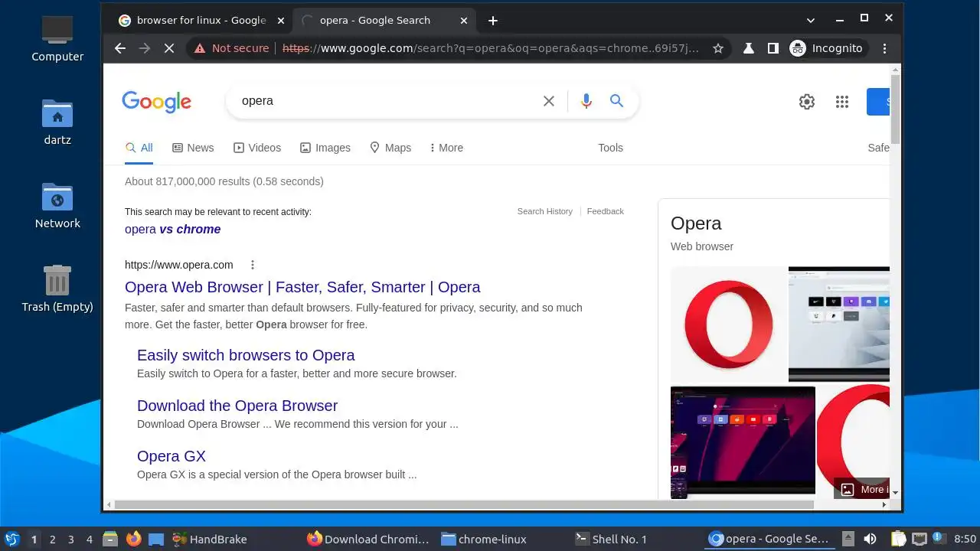Click the Incognito profile button
The image size is (980, 551).
pos(827,48)
